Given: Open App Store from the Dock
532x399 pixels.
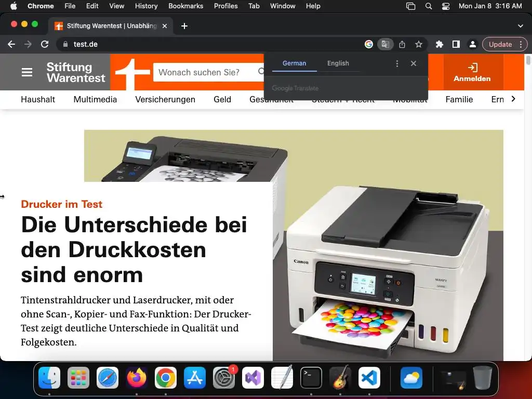Looking at the screenshot, I should coord(195,378).
